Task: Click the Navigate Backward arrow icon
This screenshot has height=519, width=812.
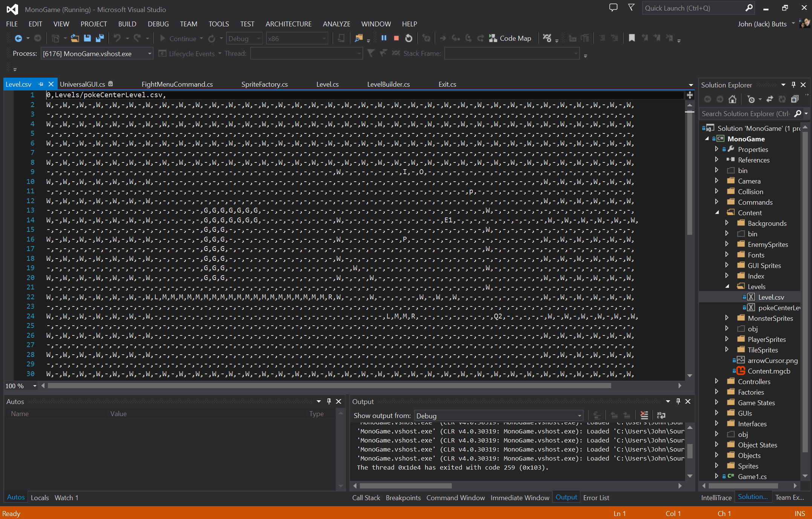Action: [x=18, y=38]
